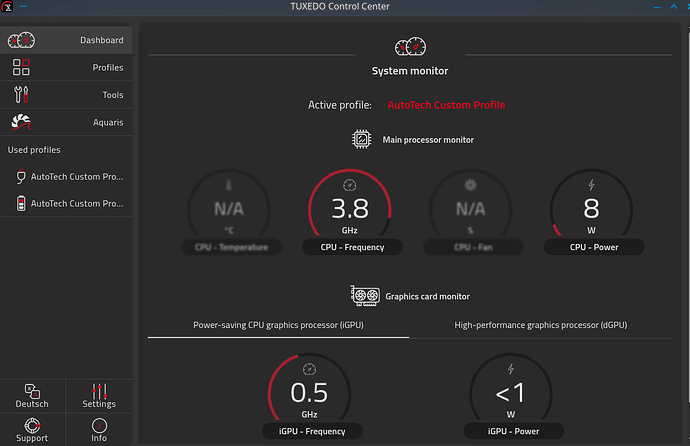Select the first AutoTech Custom Profile with plug icon

(x=66, y=177)
